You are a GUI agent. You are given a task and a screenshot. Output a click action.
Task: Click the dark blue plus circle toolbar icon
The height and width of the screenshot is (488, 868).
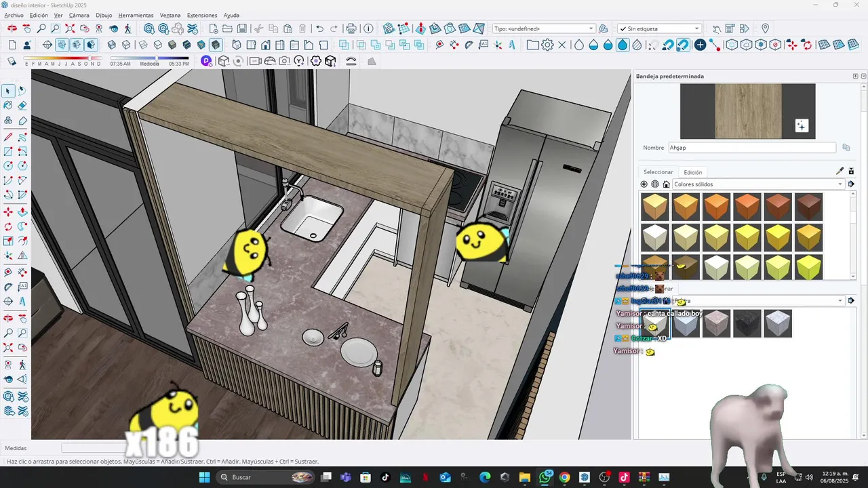pos(700,45)
